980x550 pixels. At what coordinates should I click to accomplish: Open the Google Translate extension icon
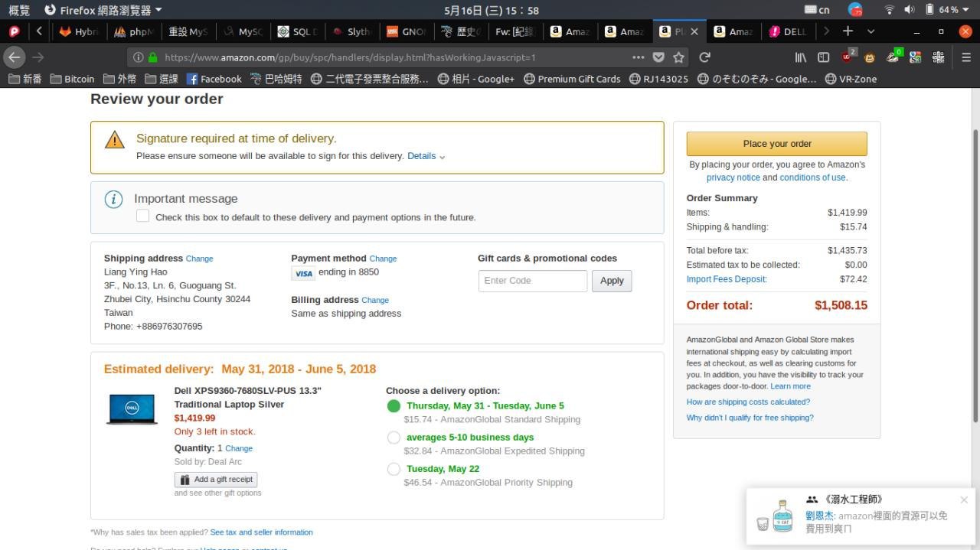pos(915,57)
